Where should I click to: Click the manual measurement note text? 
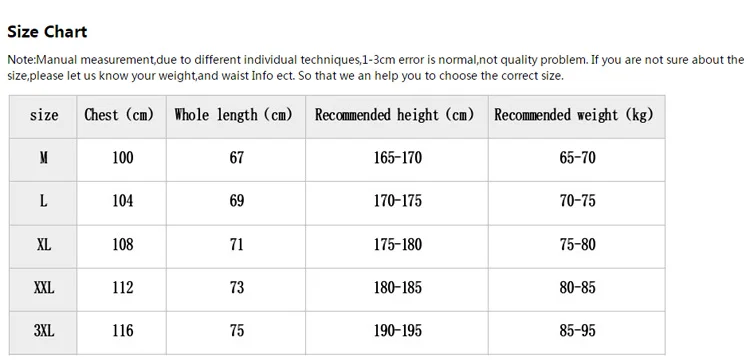click(x=375, y=67)
